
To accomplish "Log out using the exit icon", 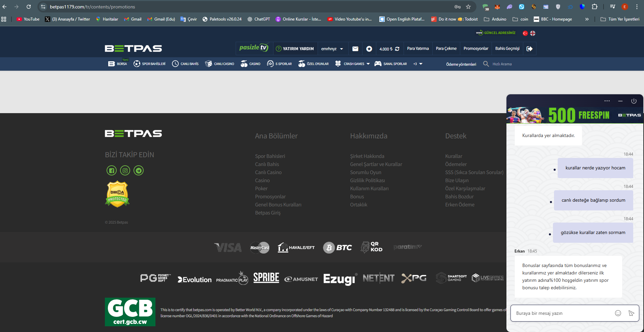I will pos(530,49).
